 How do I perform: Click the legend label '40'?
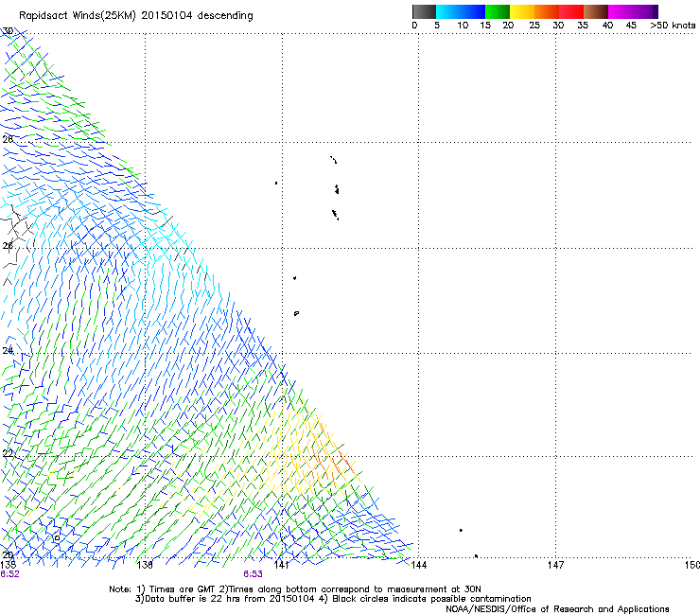coord(607,25)
